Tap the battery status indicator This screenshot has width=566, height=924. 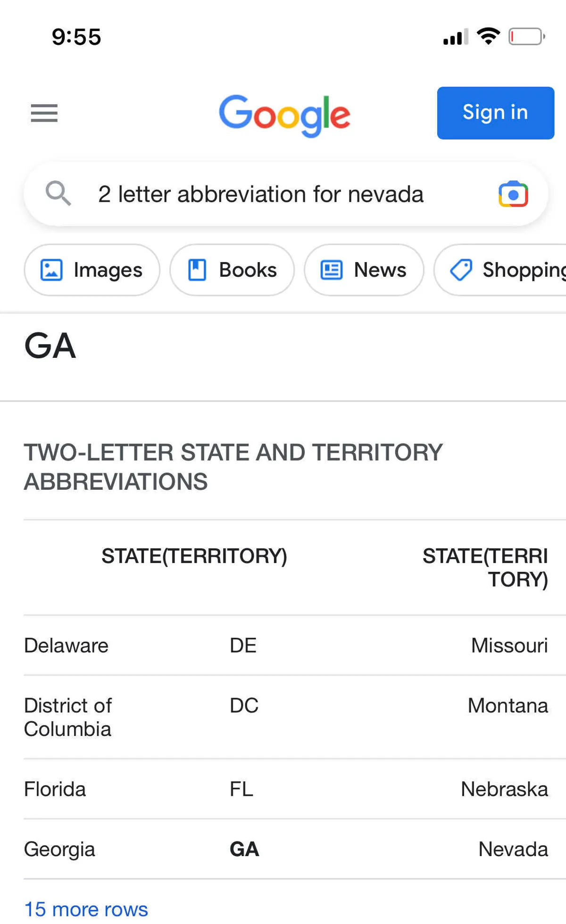526,36
